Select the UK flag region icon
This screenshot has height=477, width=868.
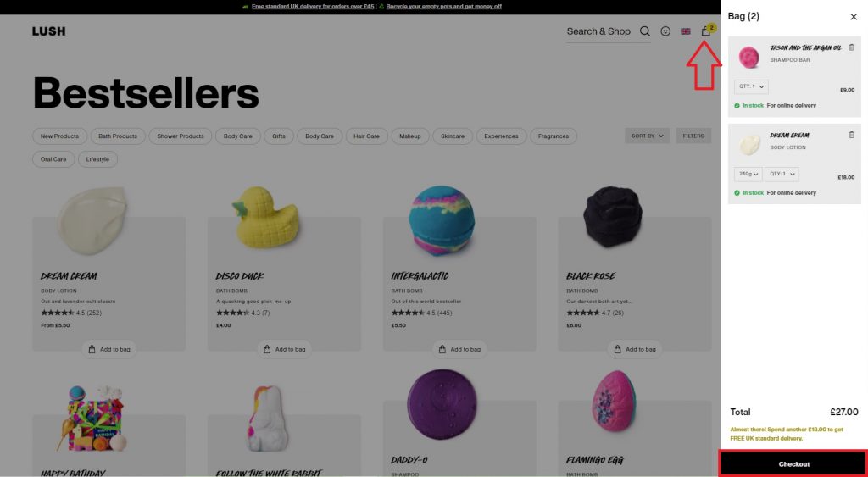click(685, 31)
